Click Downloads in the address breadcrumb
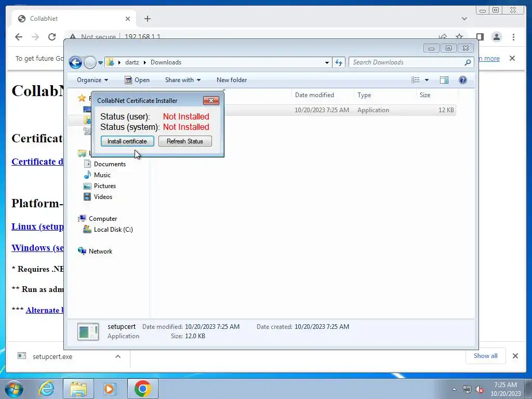Image resolution: width=532 pixels, height=399 pixels. (x=166, y=62)
